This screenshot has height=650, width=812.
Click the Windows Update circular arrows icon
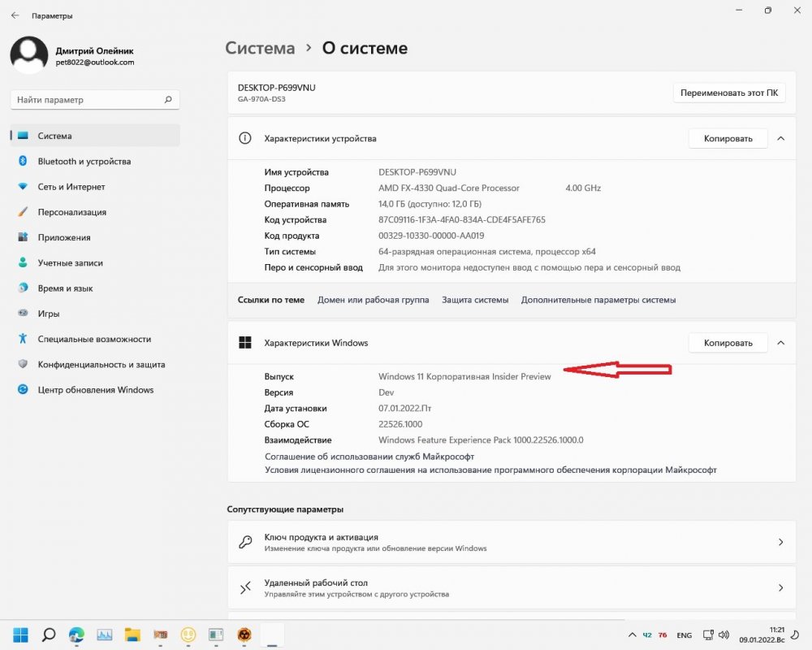tap(23, 389)
